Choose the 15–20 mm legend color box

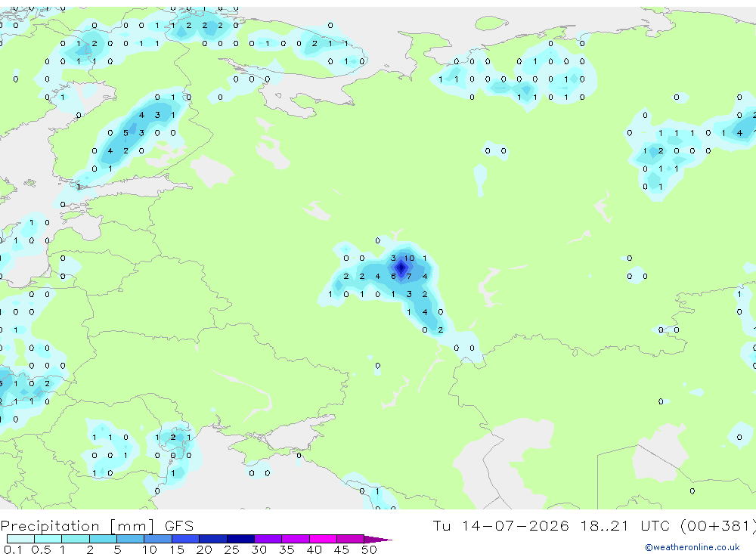click(186, 539)
